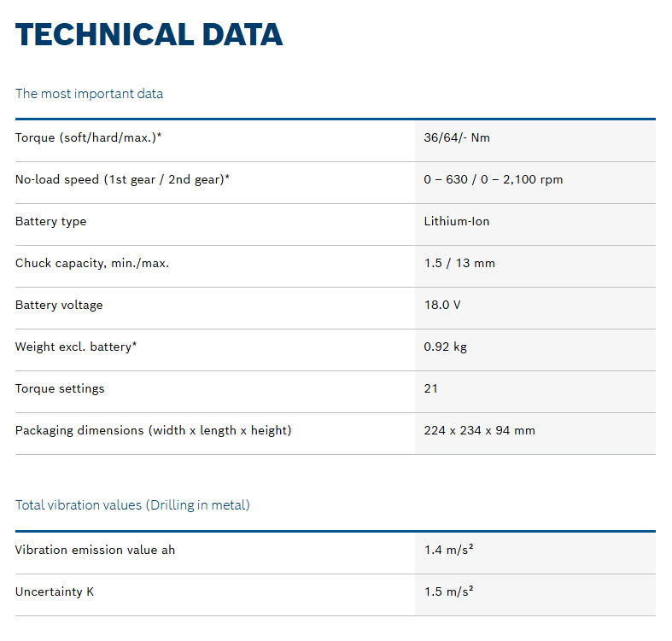This screenshot has height=641, width=672.
Task: Click the TECHNICAL DATA heading
Action: pos(149,34)
